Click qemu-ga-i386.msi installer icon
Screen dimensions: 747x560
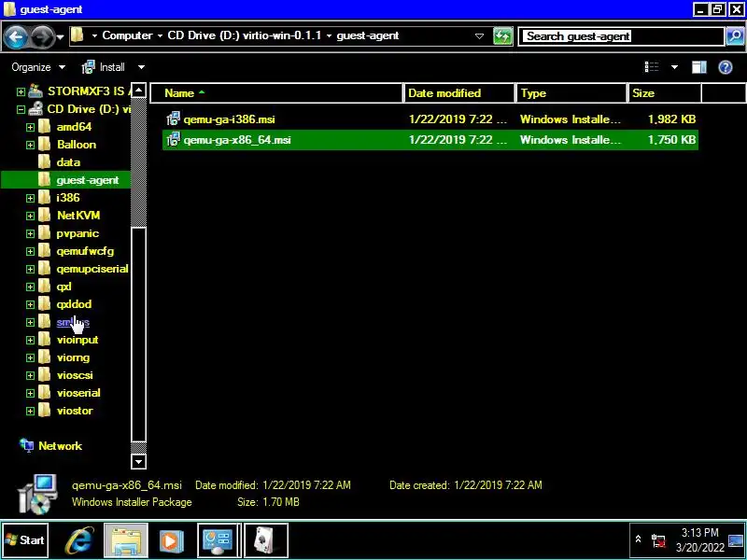pyautogui.click(x=173, y=119)
